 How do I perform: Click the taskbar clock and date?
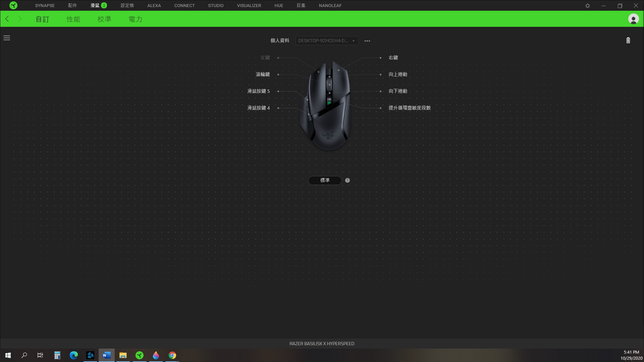click(631, 355)
